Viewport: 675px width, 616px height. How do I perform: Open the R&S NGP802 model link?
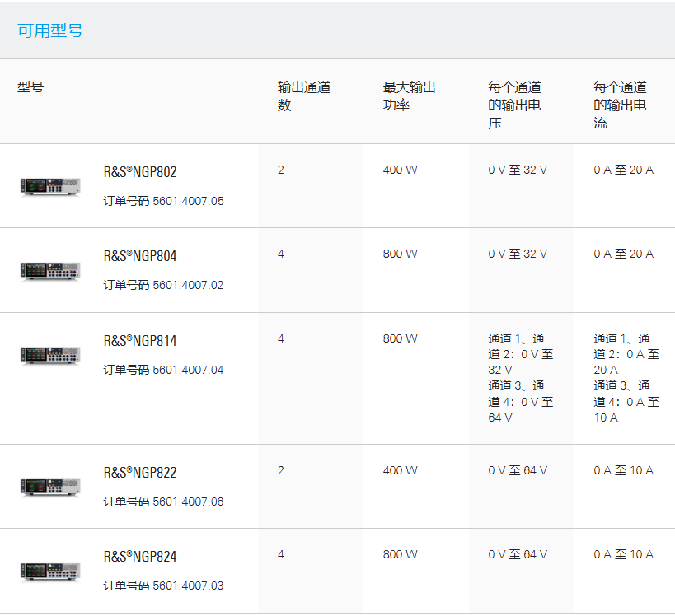point(140,171)
